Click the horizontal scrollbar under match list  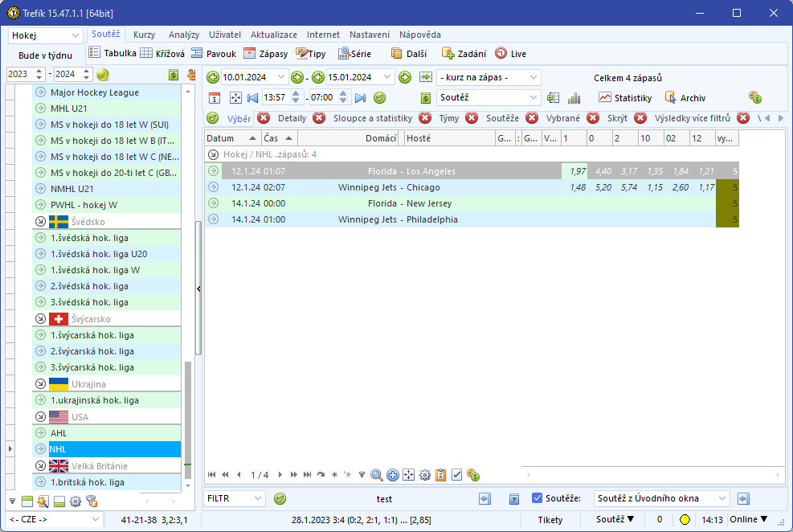coord(653,475)
